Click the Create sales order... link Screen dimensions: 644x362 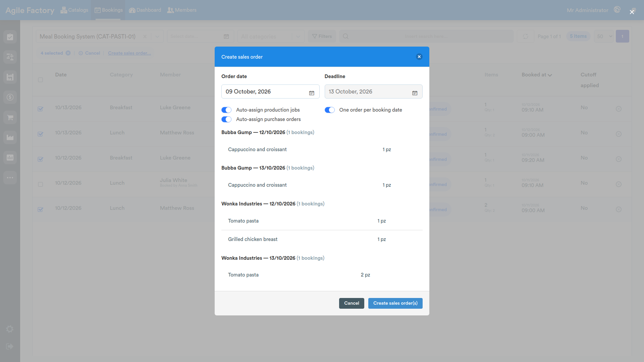click(x=129, y=53)
